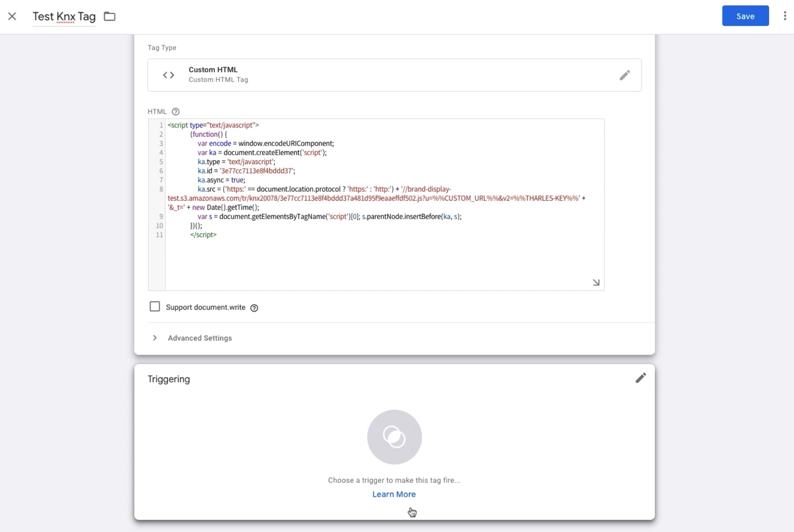Enable the Support document.write checkbox
Image resolution: width=794 pixels, height=532 pixels.
coord(155,307)
